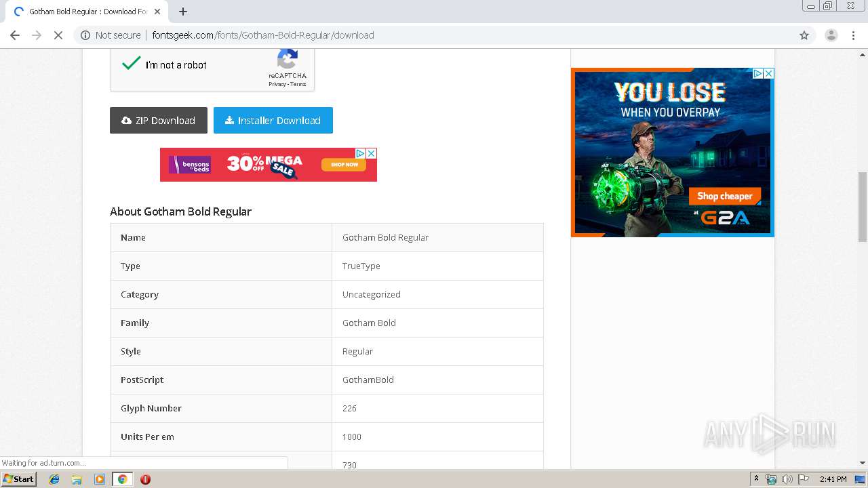This screenshot has width=868, height=488.
Task: Click the Glyph Number value 226
Action: [x=349, y=408]
